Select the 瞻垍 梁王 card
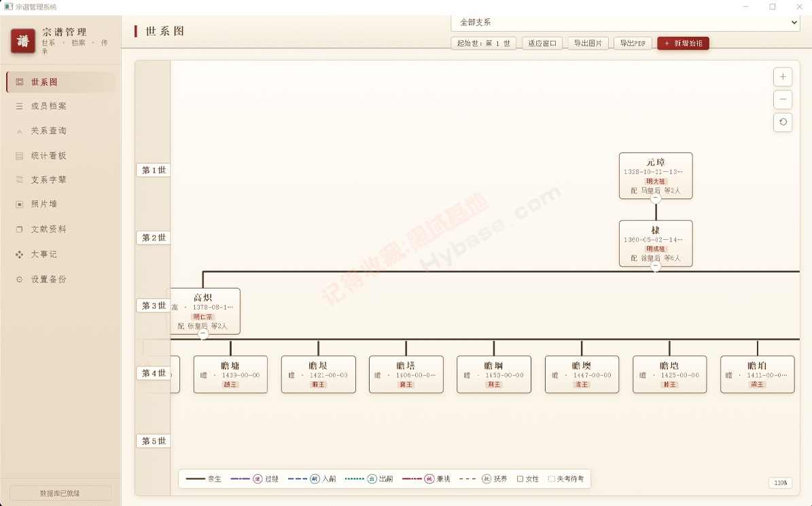 tap(757, 375)
